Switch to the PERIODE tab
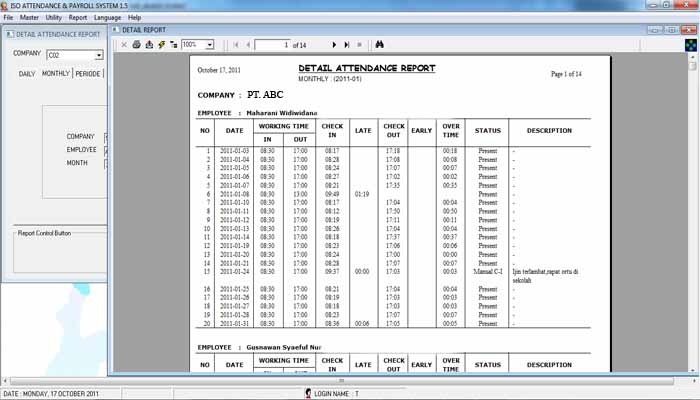This screenshot has width=700, height=400. [x=88, y=74]
